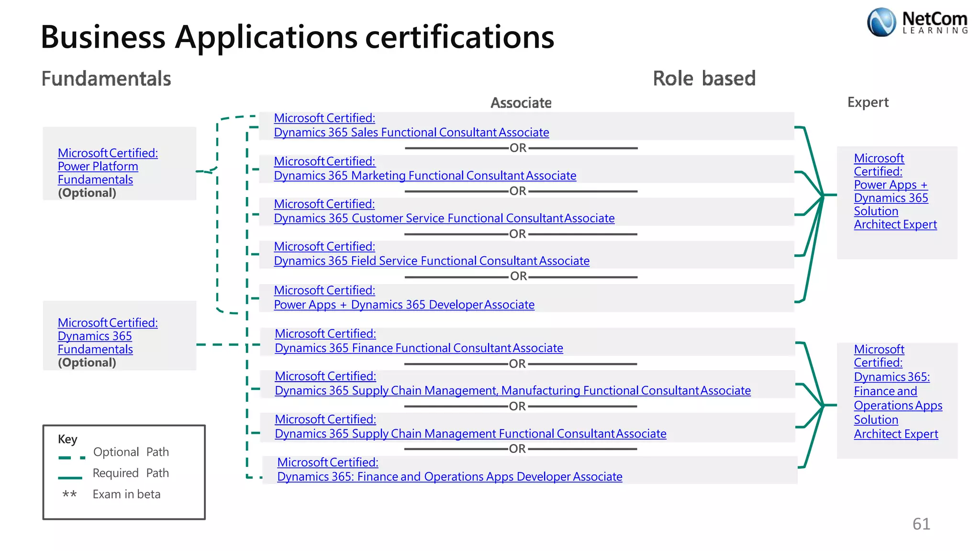The image size is (980, 551).
Task: Open Dynamics 365 Supply Chain Management Functional Consultant Associate link
Action: click(470, 427)
